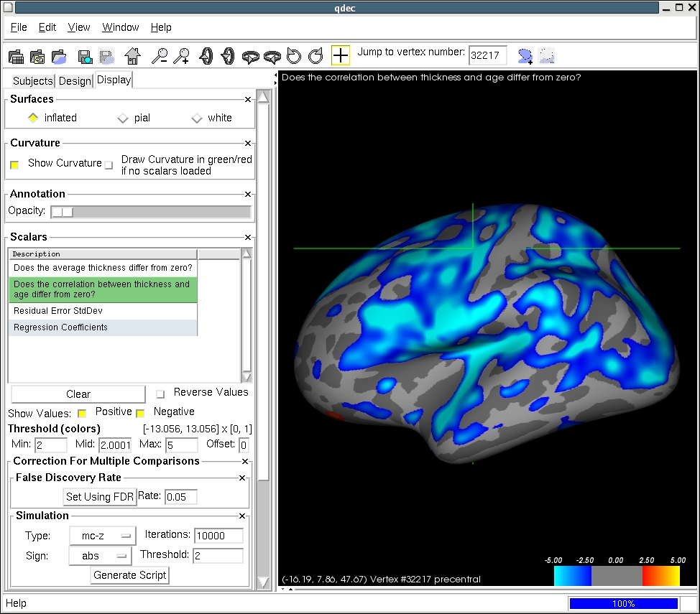This screenshot has height=614, width=700.
Task: Click the add selection to ROI icon
Action: coord(525,56)
